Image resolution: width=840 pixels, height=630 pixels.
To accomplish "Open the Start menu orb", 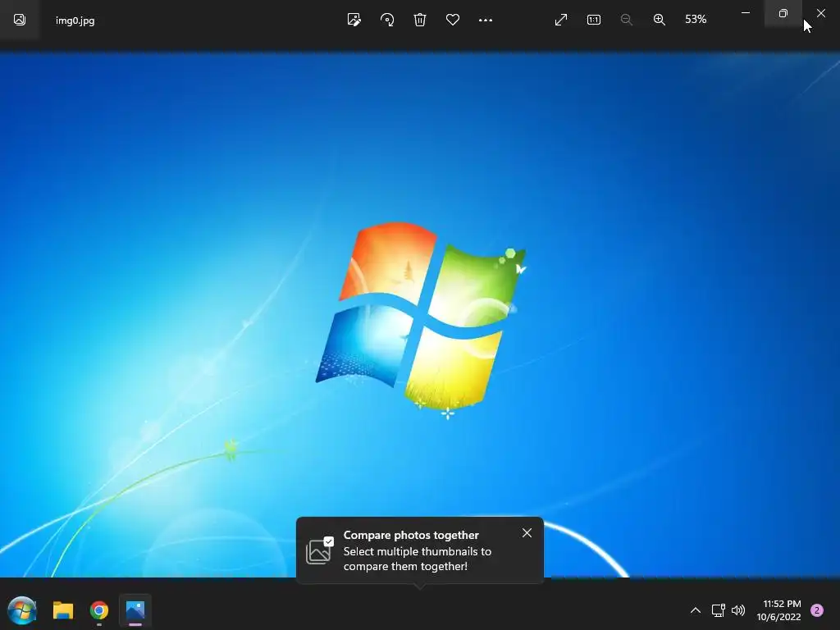I will (x=22, y=610).
